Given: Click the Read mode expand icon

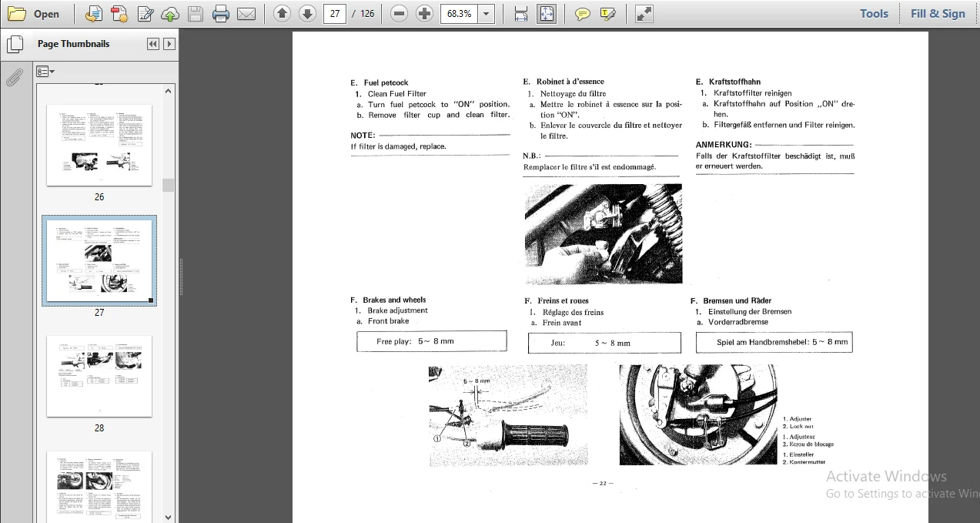Looking at the screenshot, I should tap(644, 13).
